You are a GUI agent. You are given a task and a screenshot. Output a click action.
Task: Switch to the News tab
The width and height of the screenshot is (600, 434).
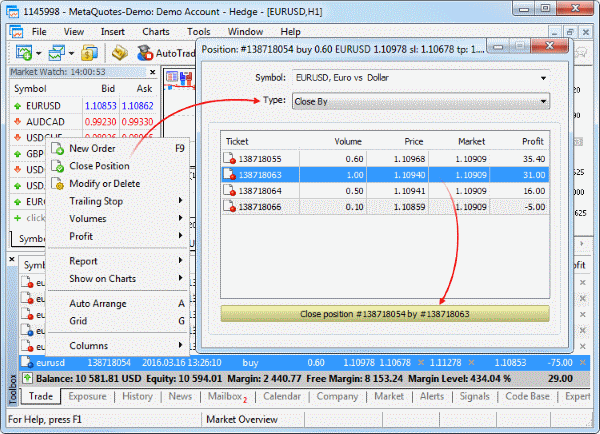click(180, 396)
